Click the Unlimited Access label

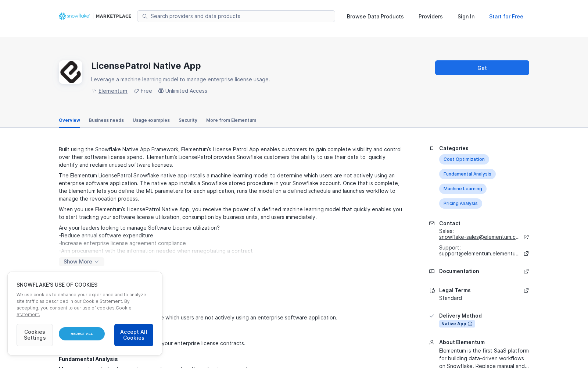pos(186,91)
